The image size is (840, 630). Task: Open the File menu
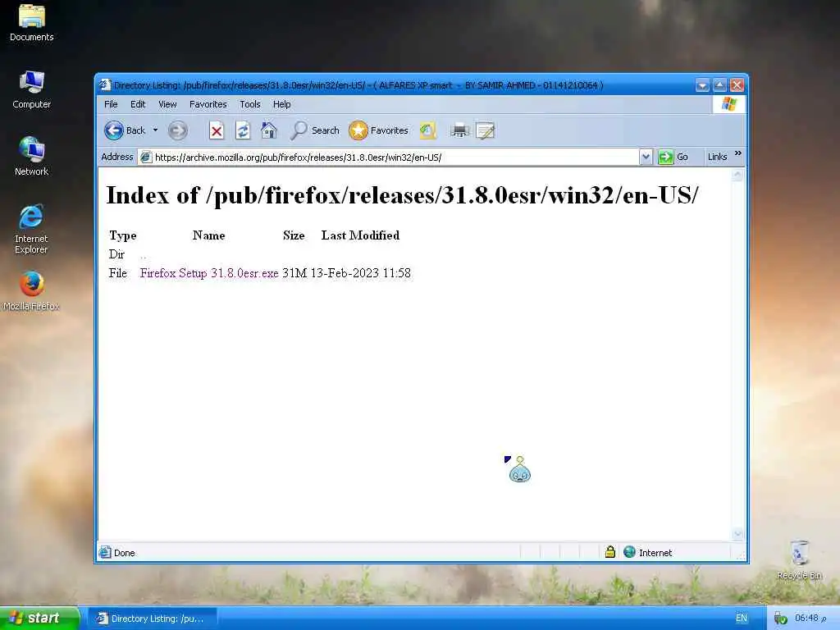[x=111, y=104]
